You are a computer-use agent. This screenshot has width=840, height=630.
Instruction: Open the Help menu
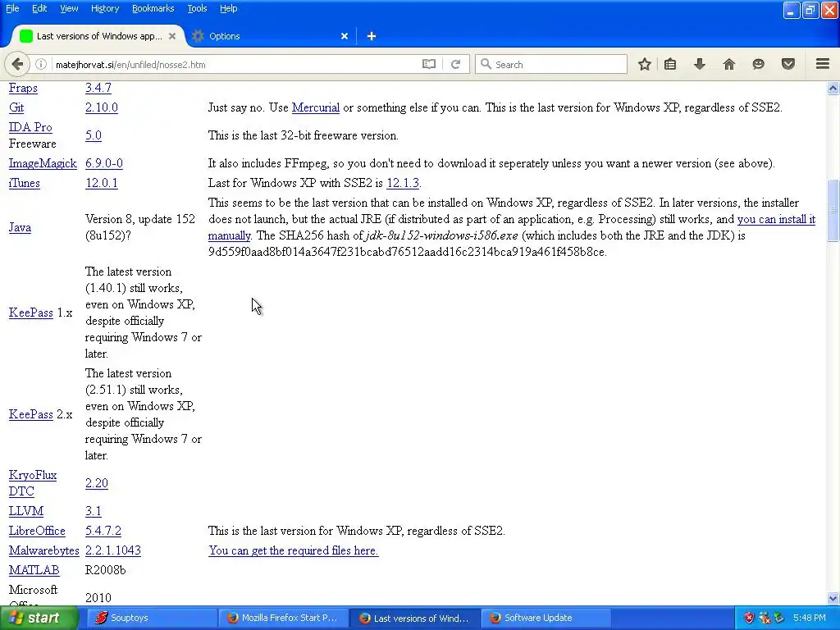(x=229, y=8)
